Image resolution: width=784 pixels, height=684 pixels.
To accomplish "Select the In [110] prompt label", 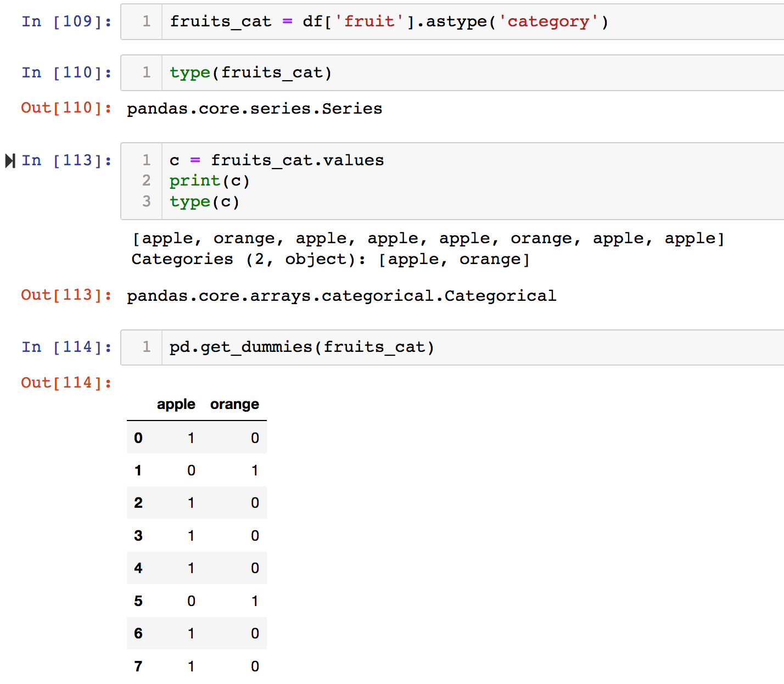I will (66, 72).
